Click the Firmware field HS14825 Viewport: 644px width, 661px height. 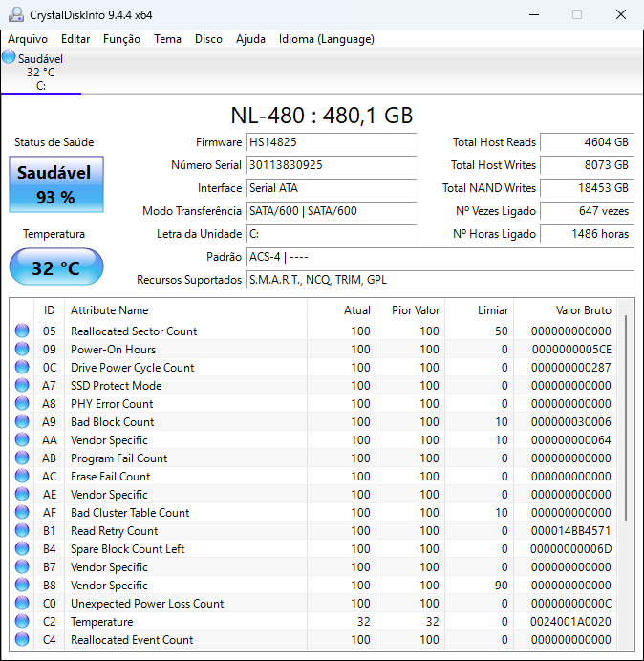pyautogui.click(x=331, y=142)
